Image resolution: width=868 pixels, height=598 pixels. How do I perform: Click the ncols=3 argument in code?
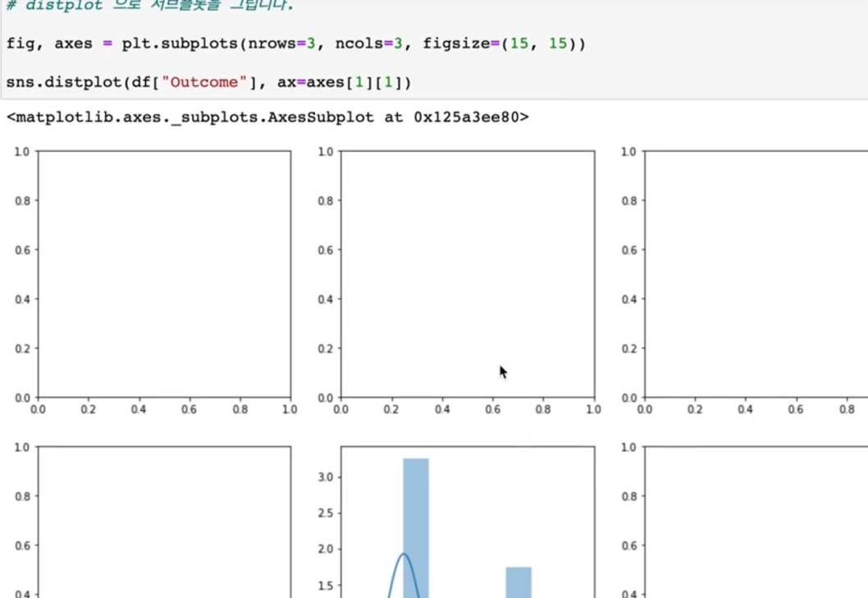click(x=368, y=43)
